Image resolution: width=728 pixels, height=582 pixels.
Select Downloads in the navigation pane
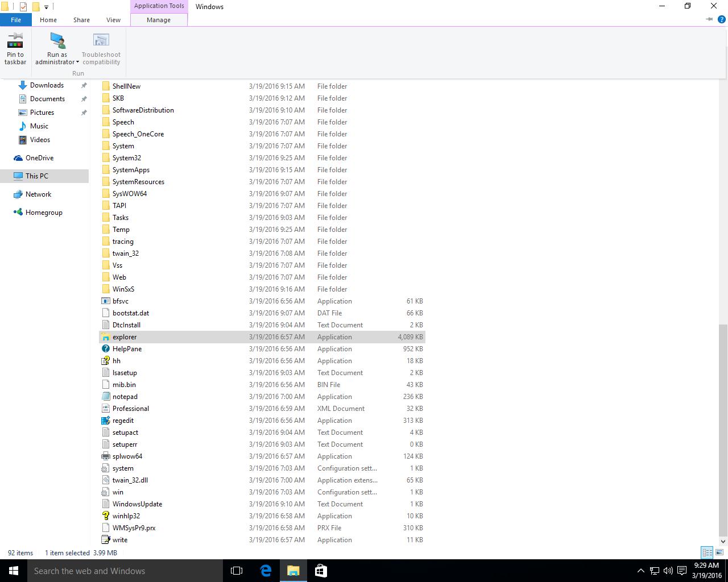point(47,85)
